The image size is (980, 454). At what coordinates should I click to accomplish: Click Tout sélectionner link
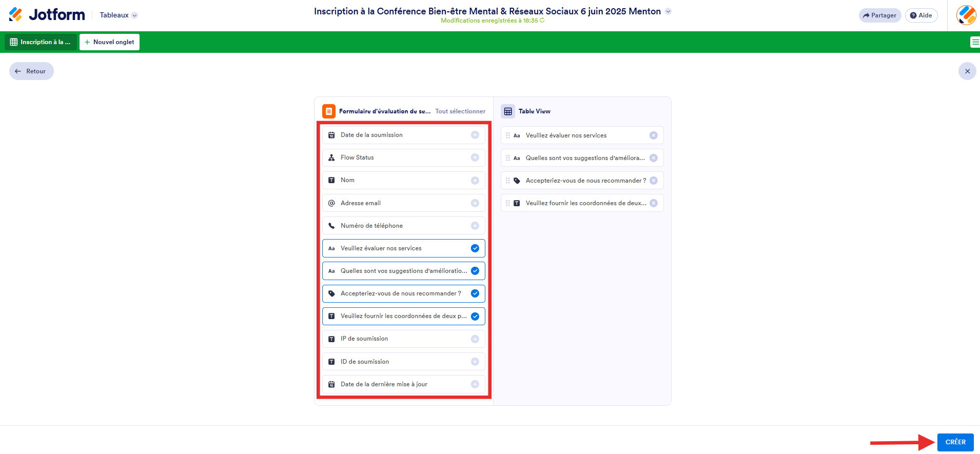click(460, 111)
